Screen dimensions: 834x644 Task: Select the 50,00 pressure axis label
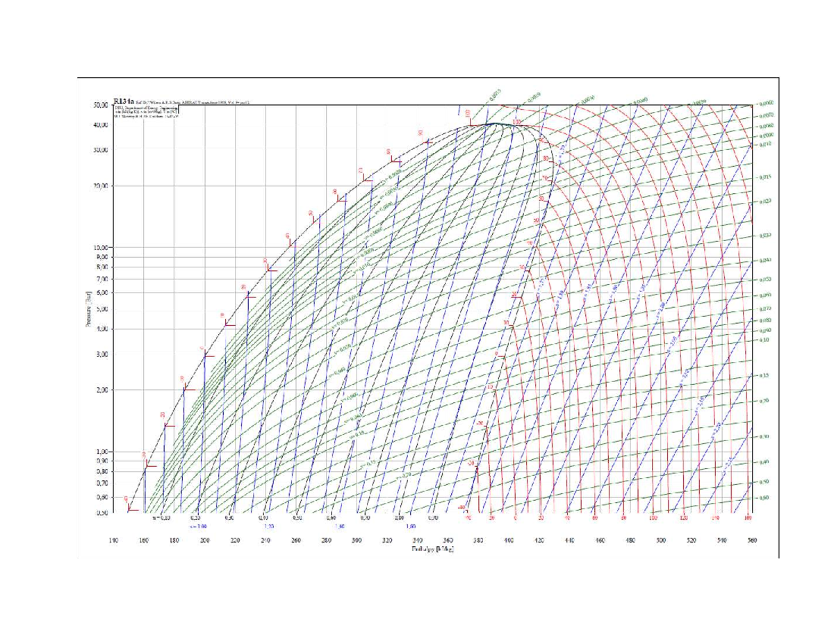point(100,106)
